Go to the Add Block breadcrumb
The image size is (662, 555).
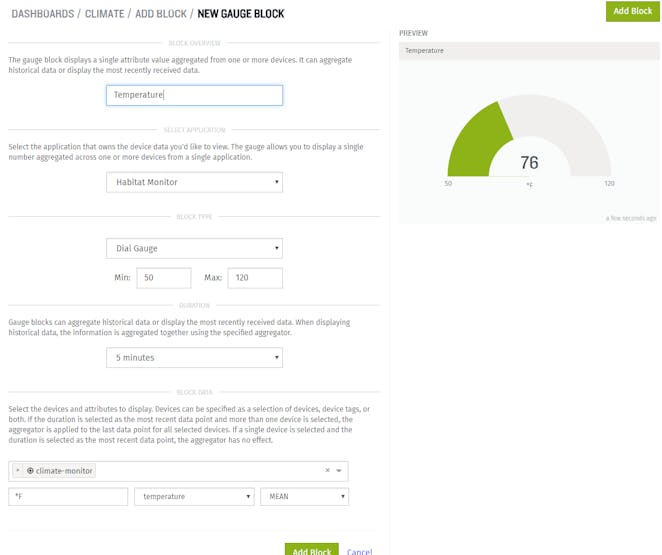click(161, 14)
